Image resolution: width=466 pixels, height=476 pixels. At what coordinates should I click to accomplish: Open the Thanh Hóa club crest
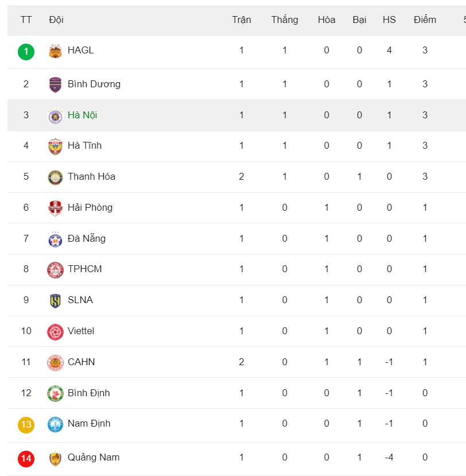pos(55,177)
